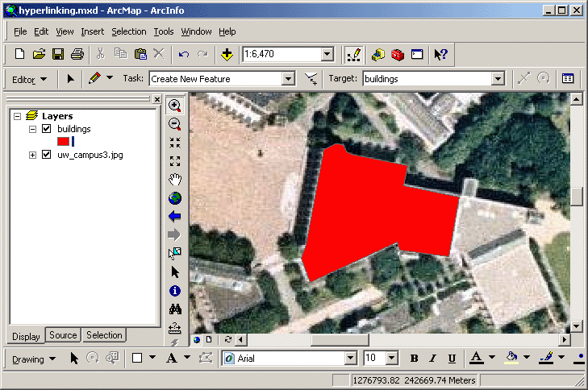Toggle visibility of buildings layer
The height and width of the screenshot is (390, 588).
pyautogui.click(x=46, y=129)
